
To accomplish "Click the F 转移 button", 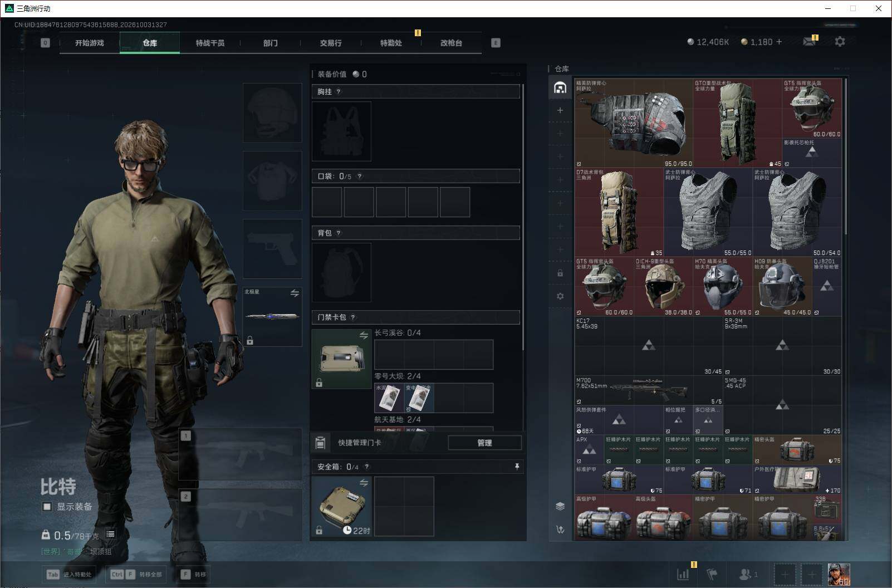I will (193, 574).
